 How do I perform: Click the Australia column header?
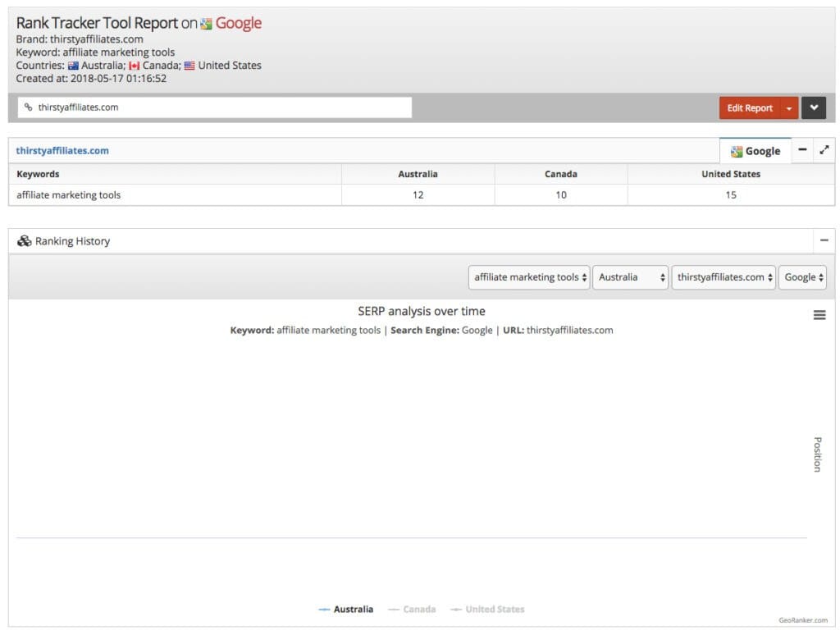point(418,174)
